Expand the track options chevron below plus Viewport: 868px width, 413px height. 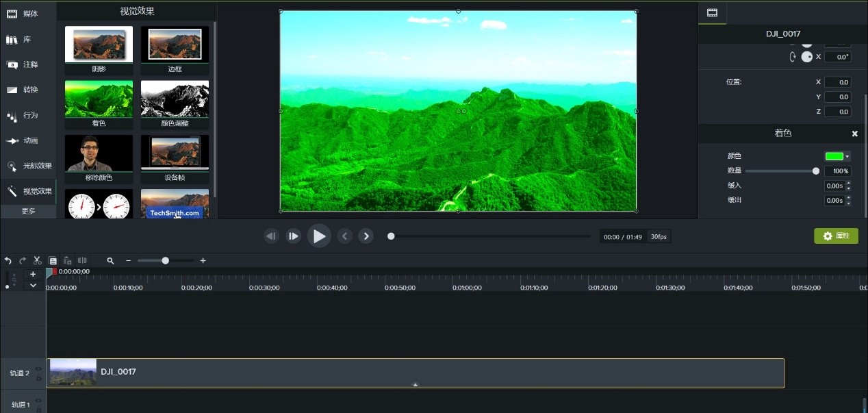[33, 286]
